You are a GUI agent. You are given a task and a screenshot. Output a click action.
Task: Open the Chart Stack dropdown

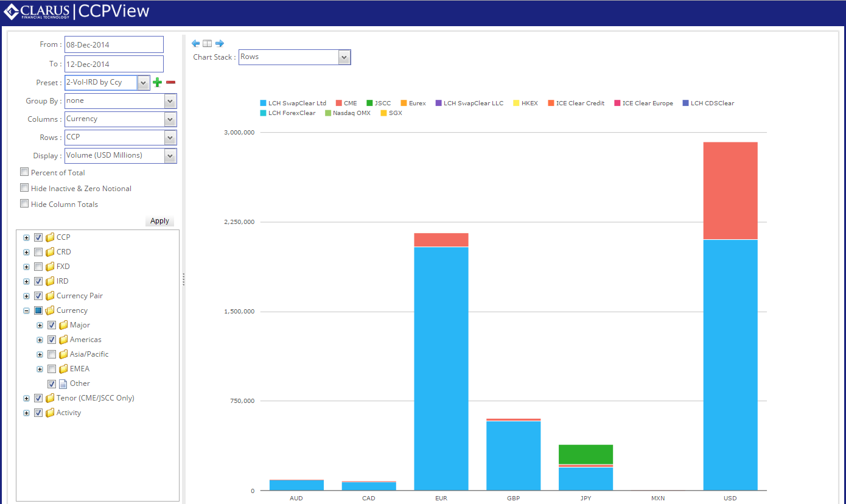tap(344, 57)
